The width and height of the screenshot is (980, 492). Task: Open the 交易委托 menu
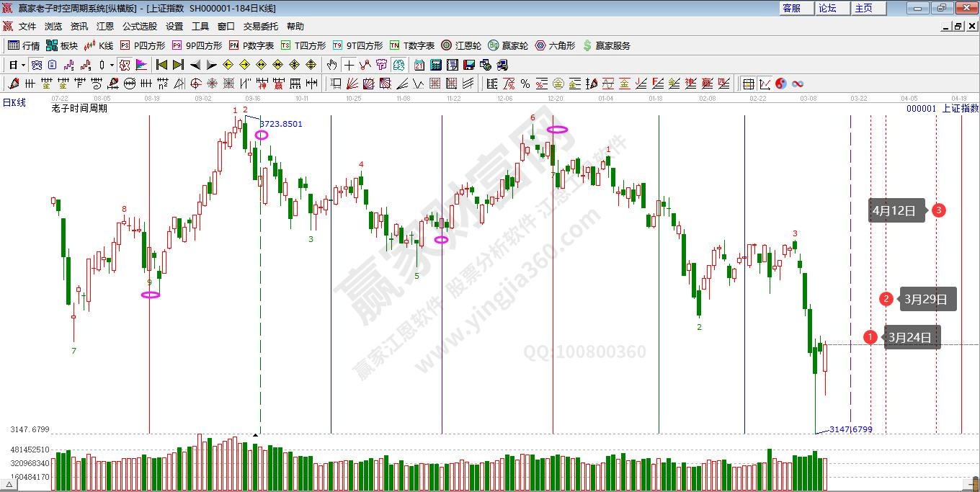tap(260, 26)
